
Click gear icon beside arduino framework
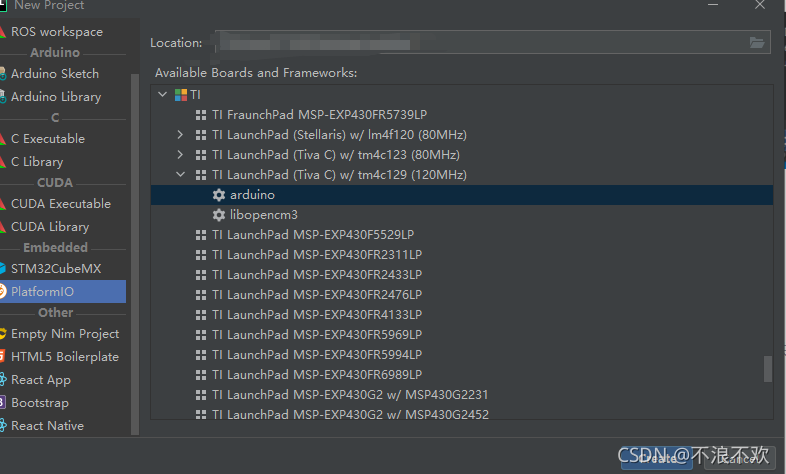[x=219, y=195]
